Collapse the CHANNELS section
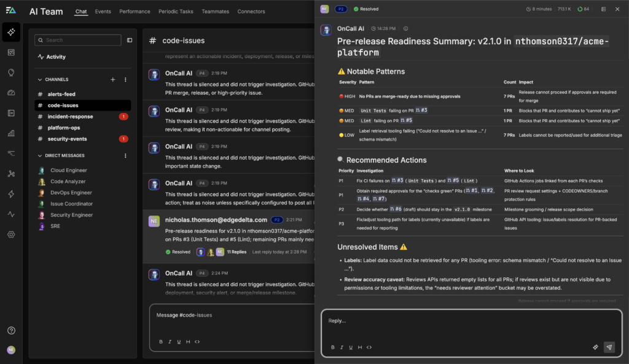The height and width of the screenshot is (364, 629). pyautogui.click(x=40, y=80)
